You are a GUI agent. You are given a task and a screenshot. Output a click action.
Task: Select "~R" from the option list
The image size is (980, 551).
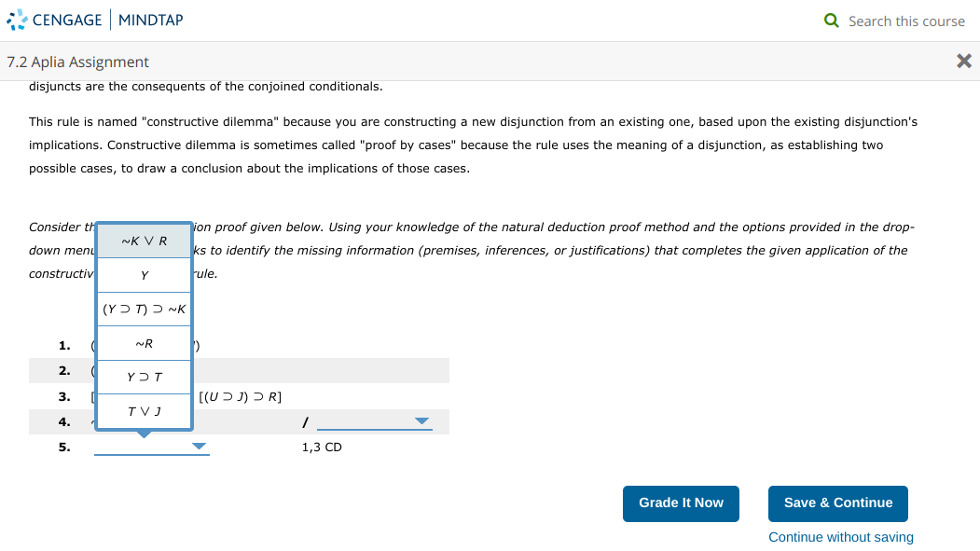(144, 343)
